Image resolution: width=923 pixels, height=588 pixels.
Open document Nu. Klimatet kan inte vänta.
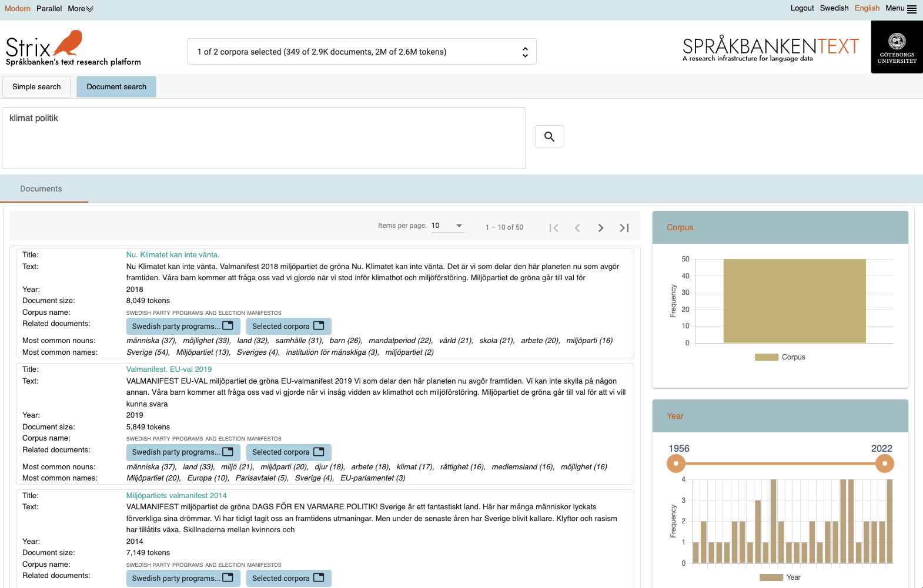pyautogui.click(x=173, y=255)
